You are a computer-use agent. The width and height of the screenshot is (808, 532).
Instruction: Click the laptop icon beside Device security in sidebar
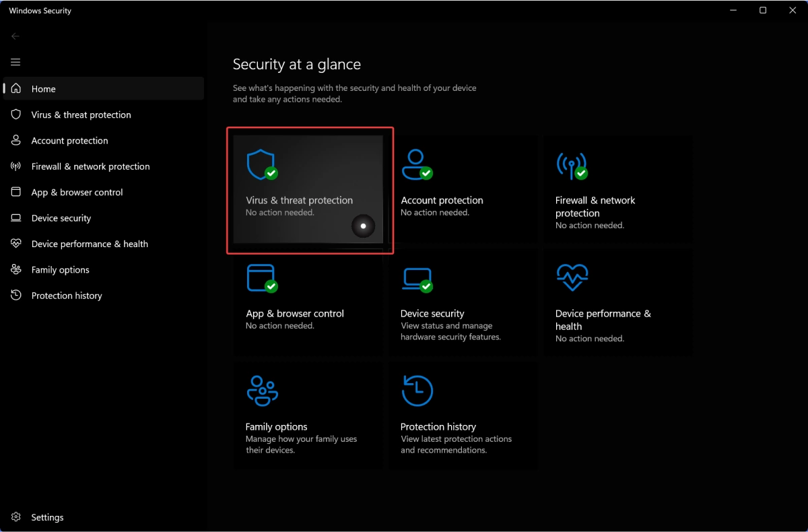pos(16,218)
